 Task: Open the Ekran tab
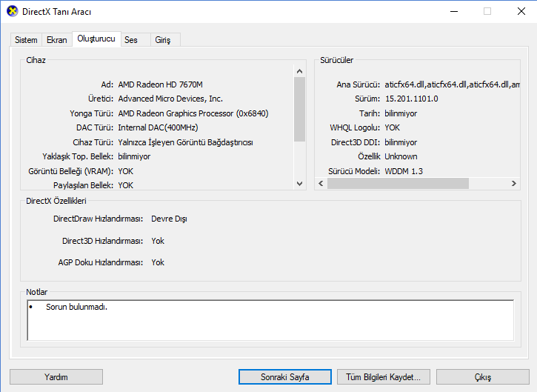[x=57, y=40]
